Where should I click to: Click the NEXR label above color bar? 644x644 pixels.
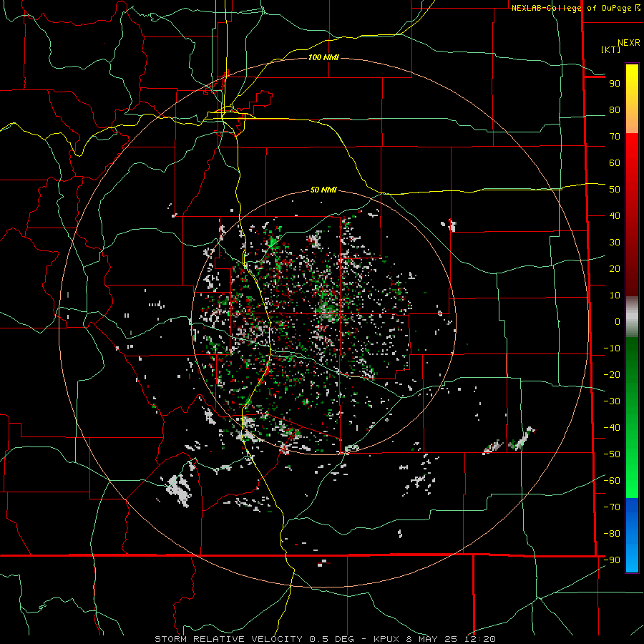pos(629,43)
